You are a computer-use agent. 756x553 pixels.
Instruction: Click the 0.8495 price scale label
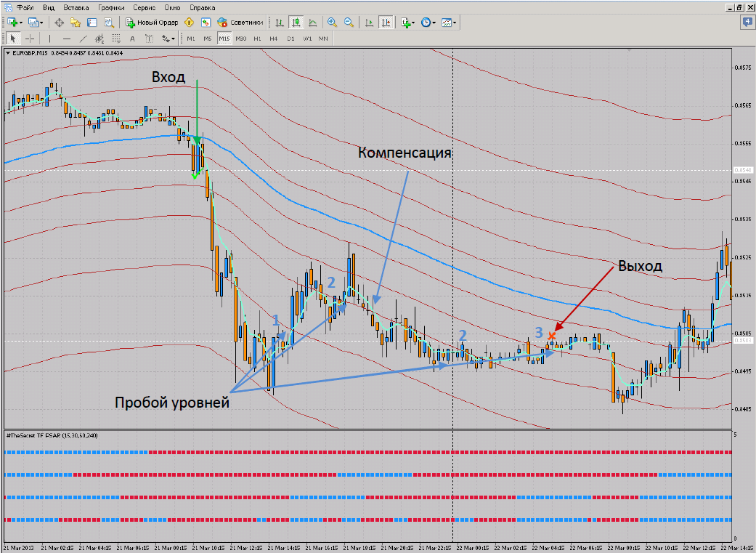tap(743, 371)
